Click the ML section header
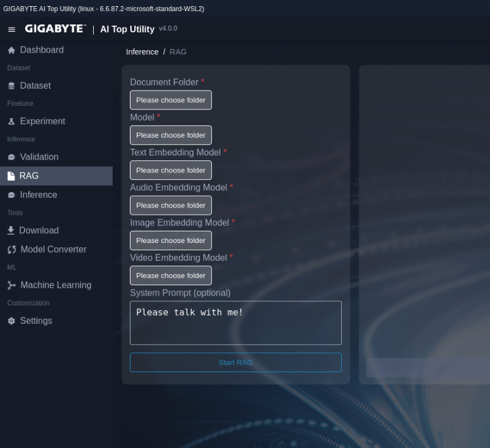 coord(12,267)
